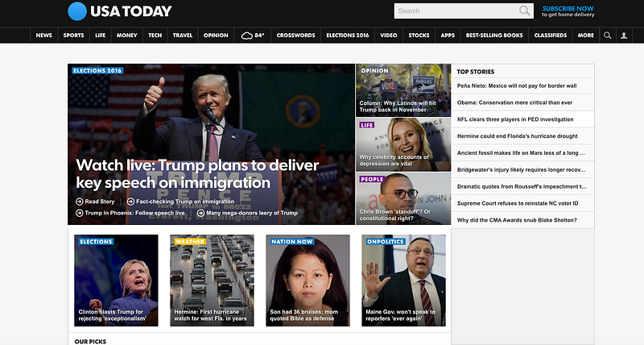Open Maine Gov. won't speak card
The image size is (644, 345).
(x=404, y=281)
